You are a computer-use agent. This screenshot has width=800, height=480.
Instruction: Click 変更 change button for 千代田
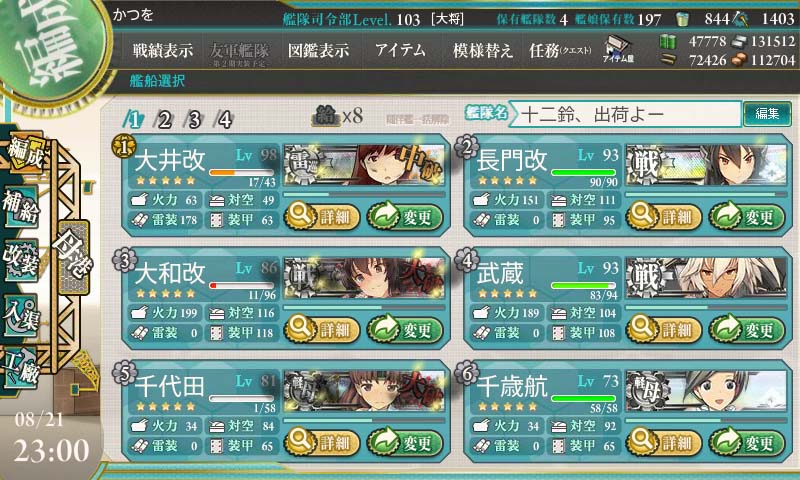pos(405,442)
